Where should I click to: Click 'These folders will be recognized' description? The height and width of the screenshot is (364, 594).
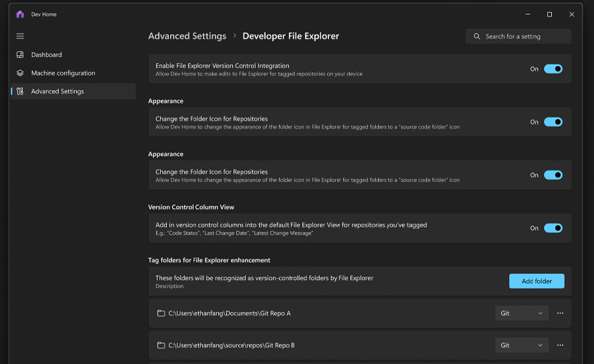click(264, 278)
